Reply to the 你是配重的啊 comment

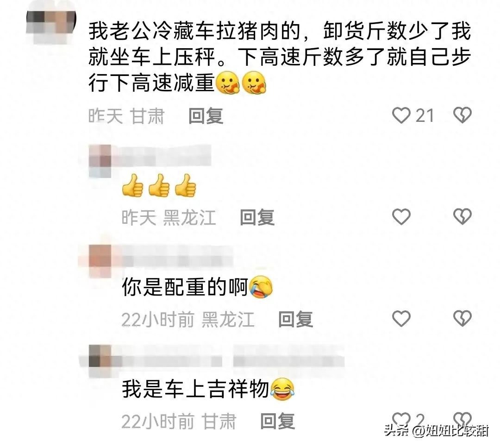point(295,319)
